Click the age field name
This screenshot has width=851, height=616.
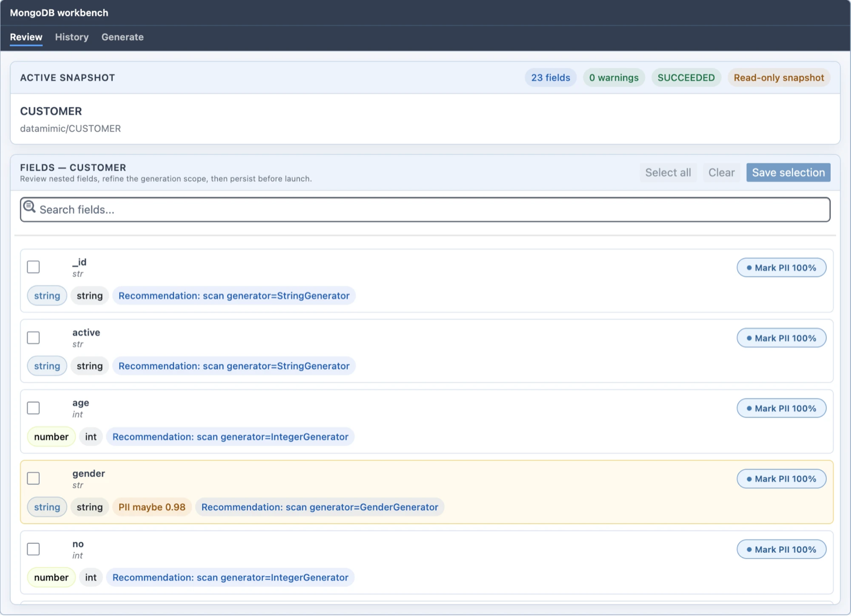pos(81,403)
